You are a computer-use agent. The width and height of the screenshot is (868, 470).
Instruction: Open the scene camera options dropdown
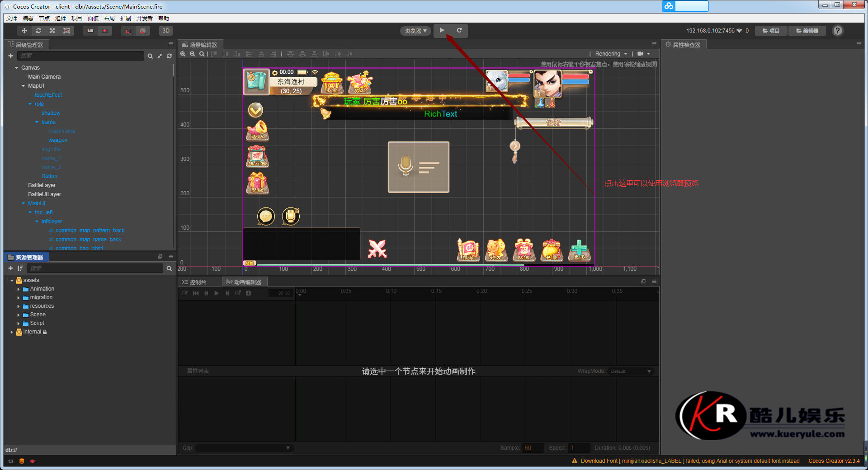(x=644, y=54)
